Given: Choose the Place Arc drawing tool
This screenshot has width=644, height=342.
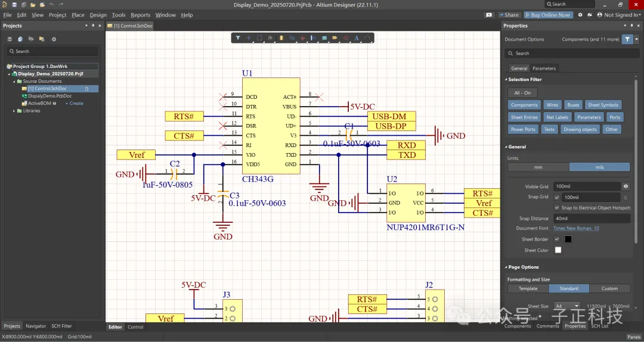Looking at the screenshot, I should click(367, 38).
